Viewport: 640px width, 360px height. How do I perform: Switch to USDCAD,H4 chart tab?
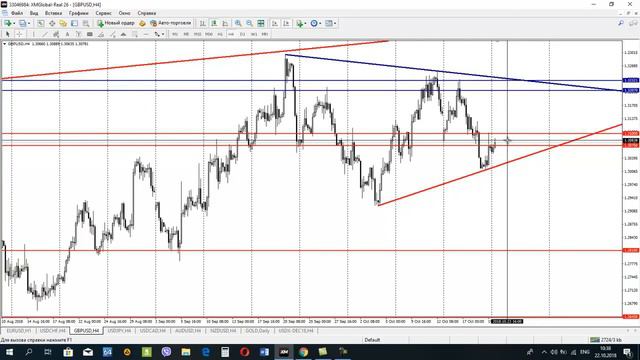(x=153, y=331)
